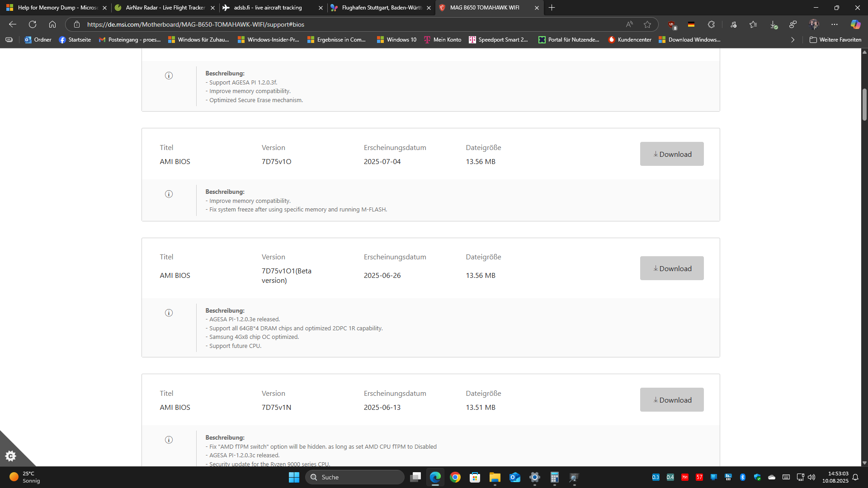The height and width of the screenshot is (488, 868).
Task: Open Startseite Facebook bookmark
Action: pos(75,40)
